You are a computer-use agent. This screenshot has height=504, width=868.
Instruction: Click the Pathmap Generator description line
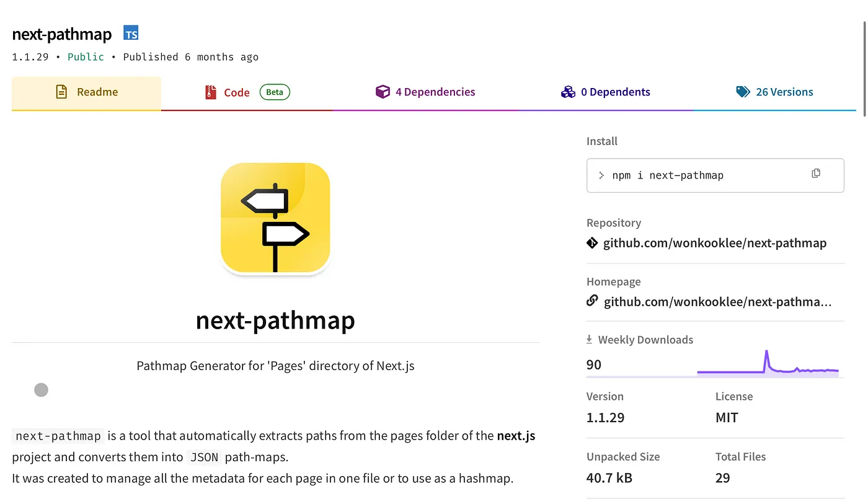[x=275, y=366]
